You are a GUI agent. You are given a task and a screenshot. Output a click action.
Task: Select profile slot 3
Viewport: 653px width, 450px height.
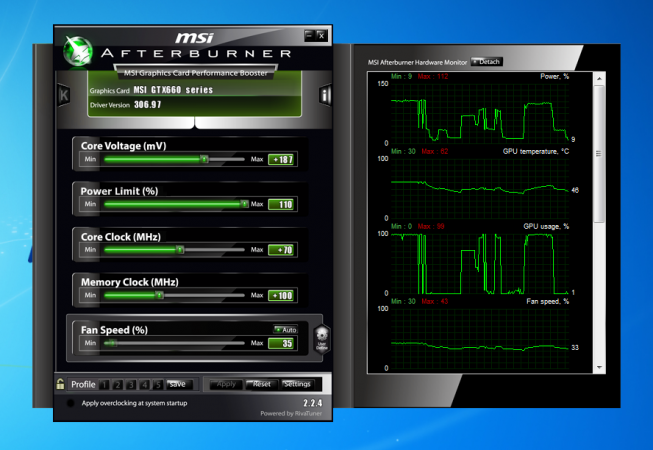(x=131, y=385)
